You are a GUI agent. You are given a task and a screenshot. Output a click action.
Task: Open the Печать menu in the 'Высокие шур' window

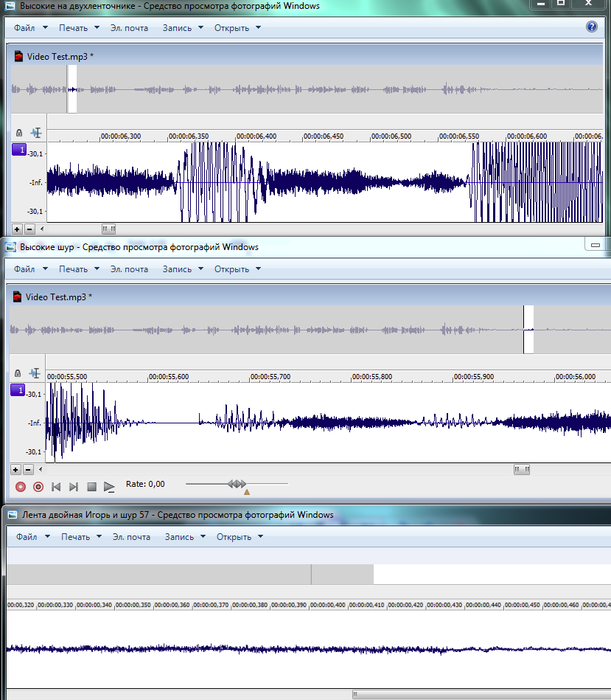click(x=73, y=268)
